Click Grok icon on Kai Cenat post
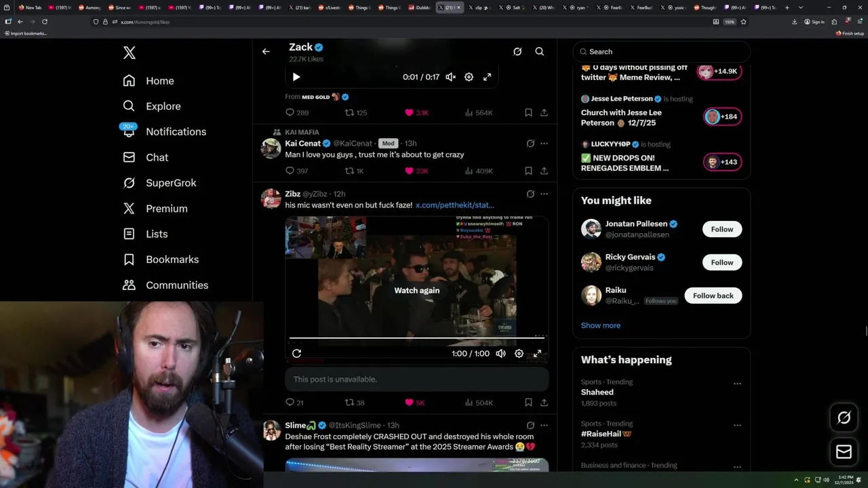868x488 pixels. 530,144
